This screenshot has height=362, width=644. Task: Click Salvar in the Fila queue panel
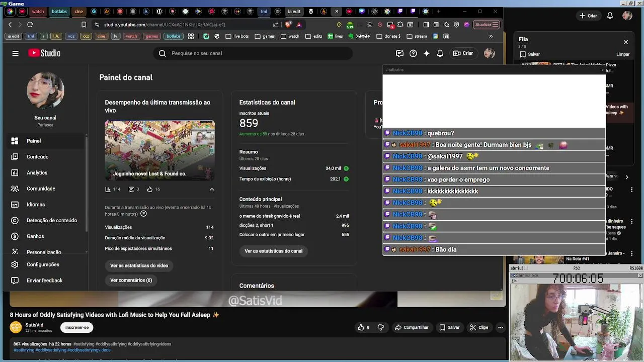[x=530, y=54]
